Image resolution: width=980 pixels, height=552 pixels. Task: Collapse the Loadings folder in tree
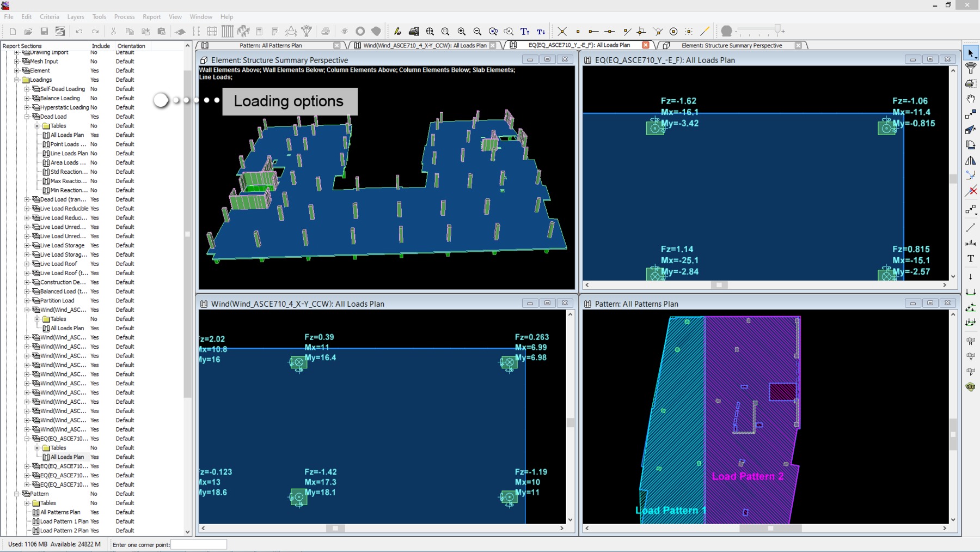pos(17,80)
